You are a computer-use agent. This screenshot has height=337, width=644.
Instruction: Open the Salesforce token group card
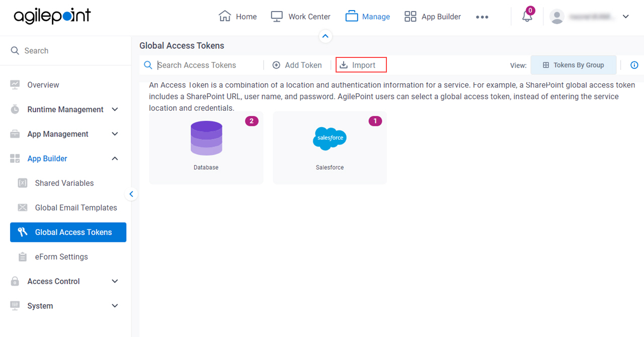(x=330, y=148)
